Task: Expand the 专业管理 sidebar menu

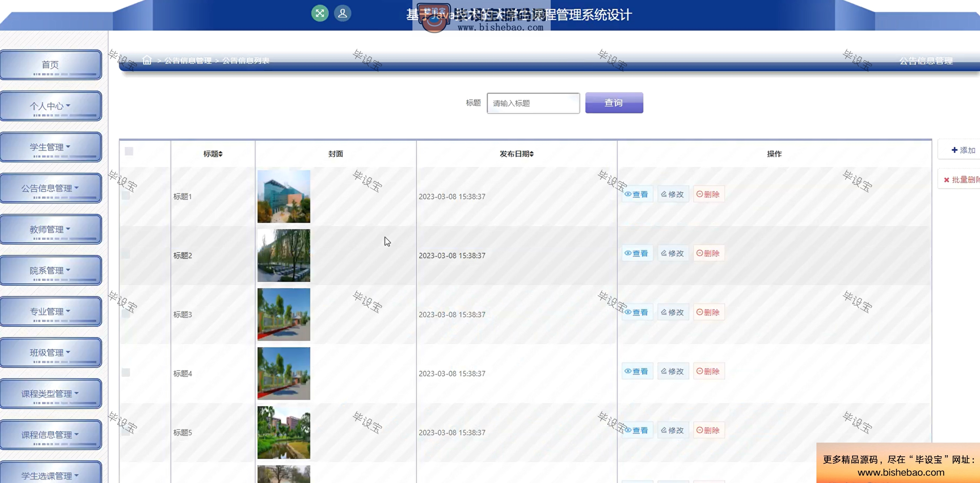Action: click(51, 311)
